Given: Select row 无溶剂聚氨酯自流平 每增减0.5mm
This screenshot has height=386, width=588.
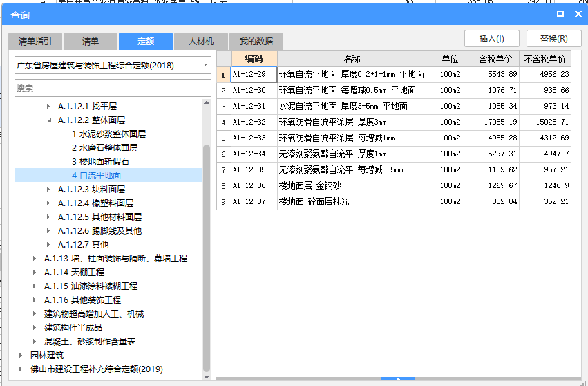Looking at the screenshot, I should (394, 169).
